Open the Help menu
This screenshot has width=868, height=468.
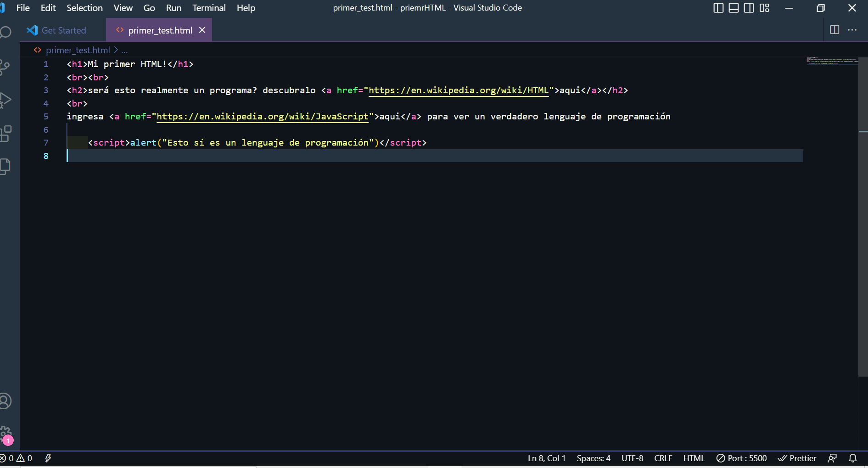pos(246,8)
